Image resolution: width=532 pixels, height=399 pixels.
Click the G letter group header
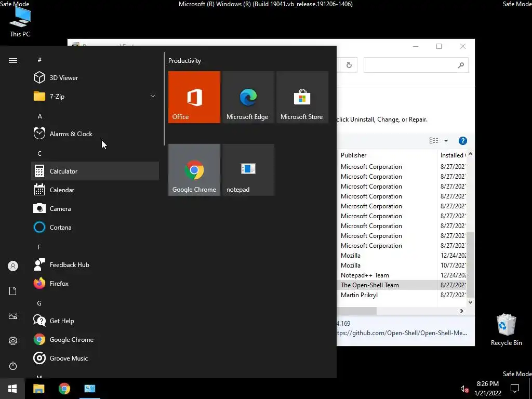pos(39,303)
